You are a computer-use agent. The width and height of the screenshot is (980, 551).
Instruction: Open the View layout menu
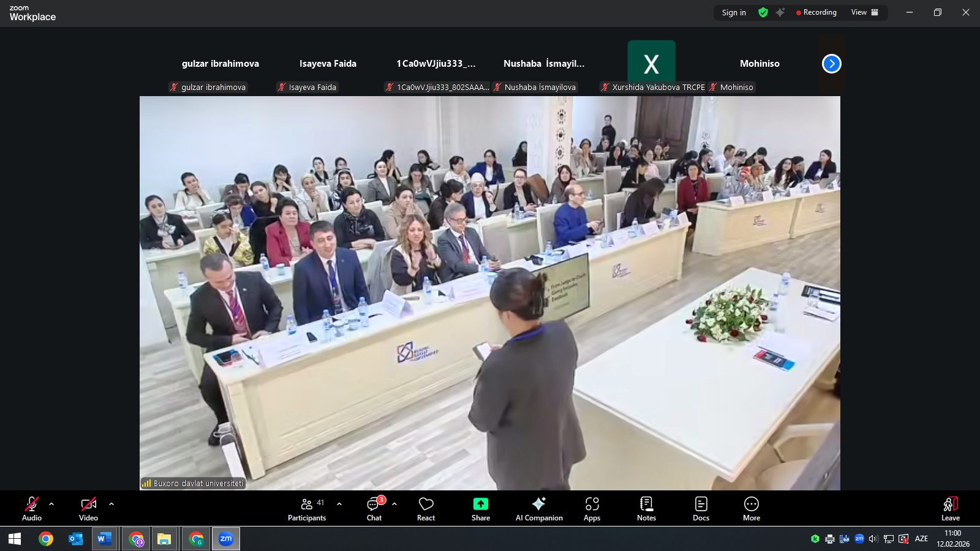point(864,12)
